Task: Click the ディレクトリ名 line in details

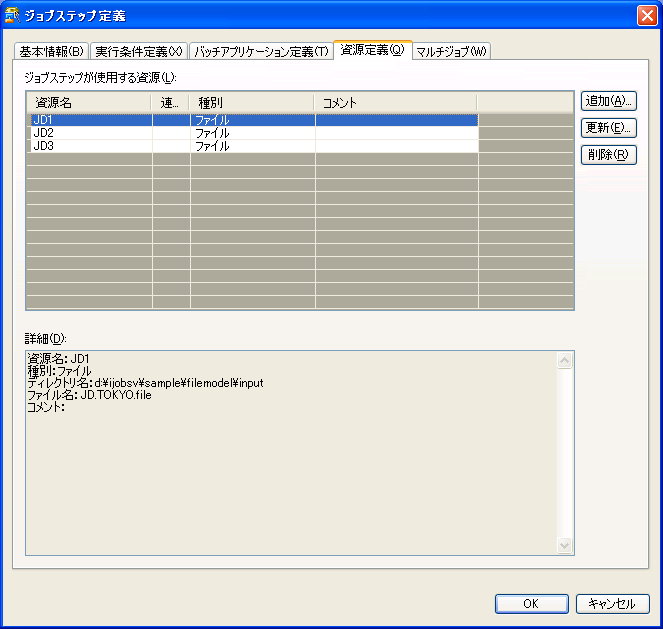Action: [x=145, y=383]
